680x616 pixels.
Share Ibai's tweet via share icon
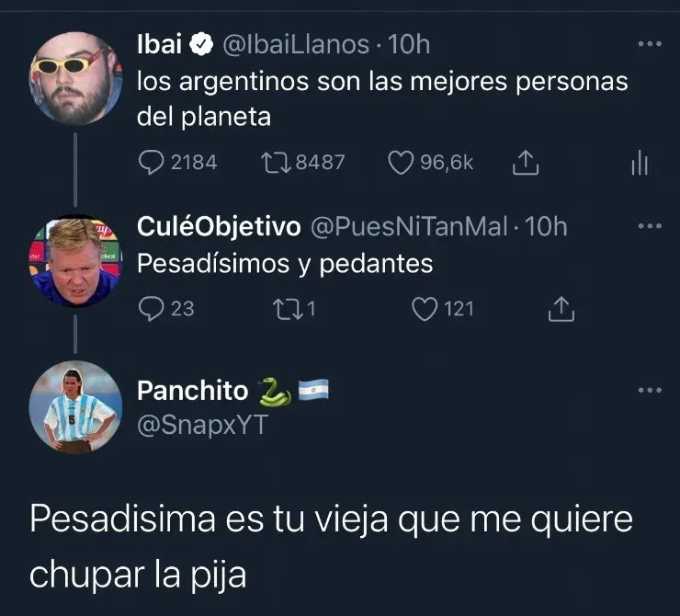526,162
